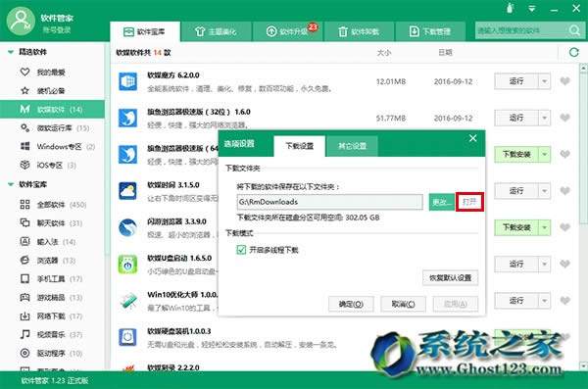This screenshot has width=588, height=389.
Task: Click 恢复默认设置 button
Action: [450, 278]
